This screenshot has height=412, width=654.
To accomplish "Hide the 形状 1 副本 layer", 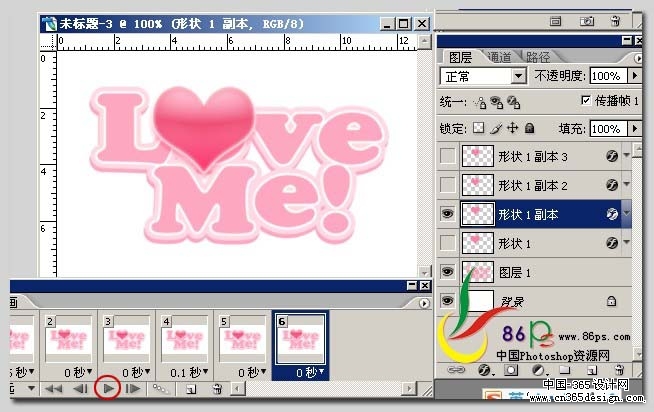I will click(448, 214).
